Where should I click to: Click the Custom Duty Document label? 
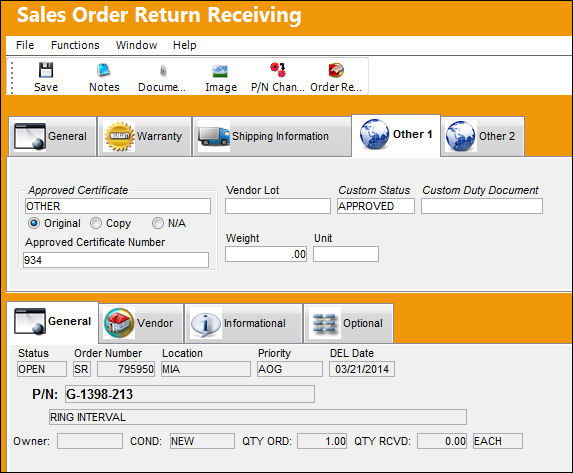tap(480, 190)
